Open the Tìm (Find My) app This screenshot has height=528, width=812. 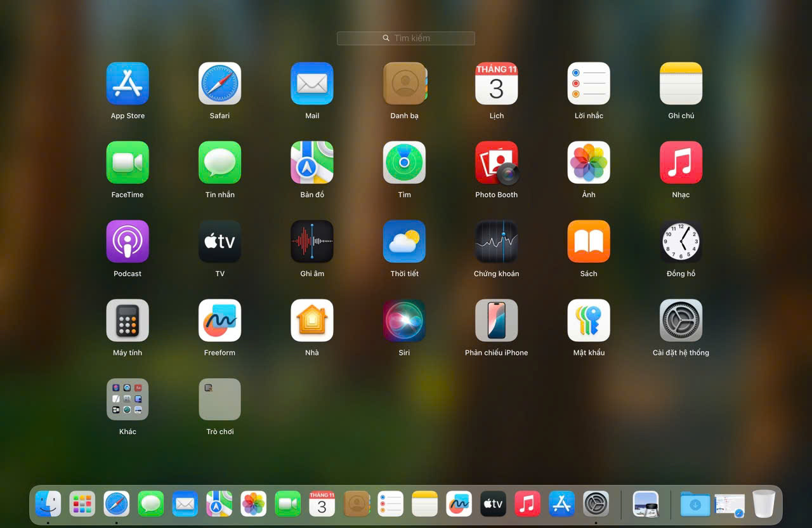click(404, 162)
